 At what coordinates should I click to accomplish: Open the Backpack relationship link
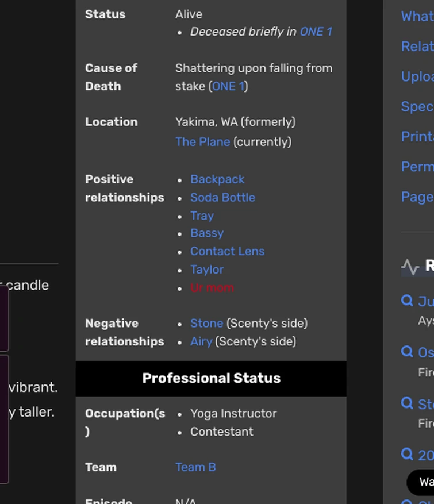(x=217, y=179)
